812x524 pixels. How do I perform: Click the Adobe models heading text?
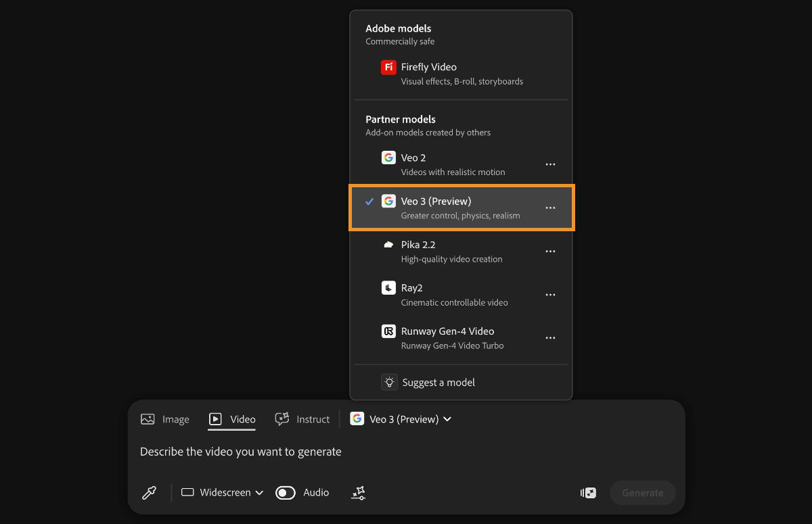[399, 28]
